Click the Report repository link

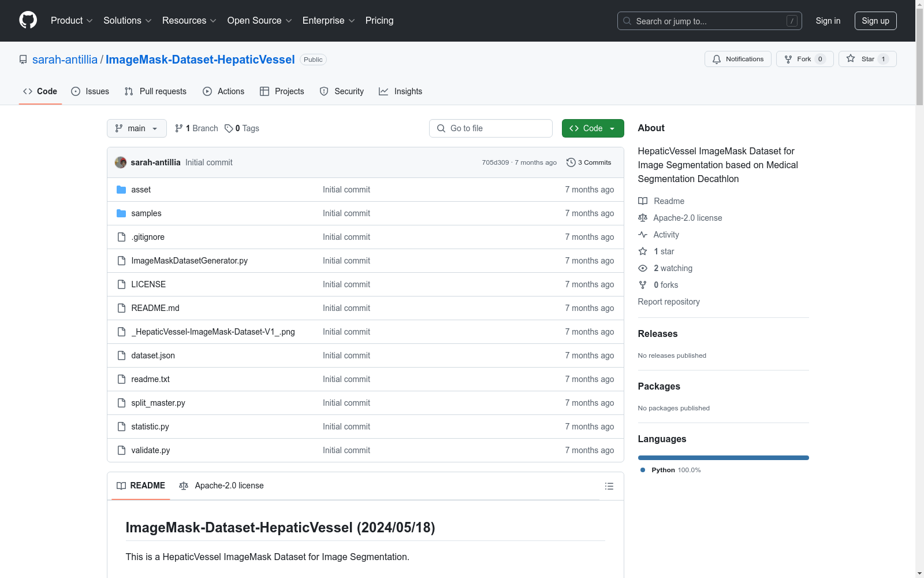coord(669,302)
